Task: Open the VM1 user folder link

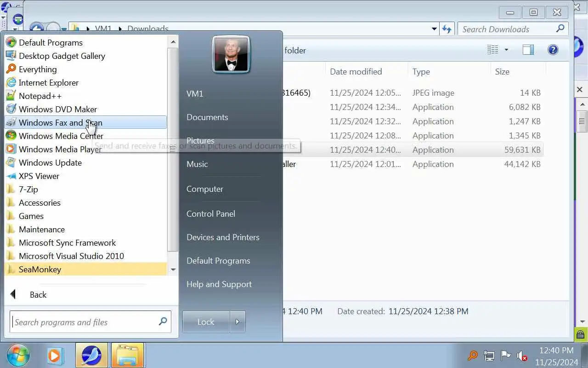Action: (x=195, y=93)
